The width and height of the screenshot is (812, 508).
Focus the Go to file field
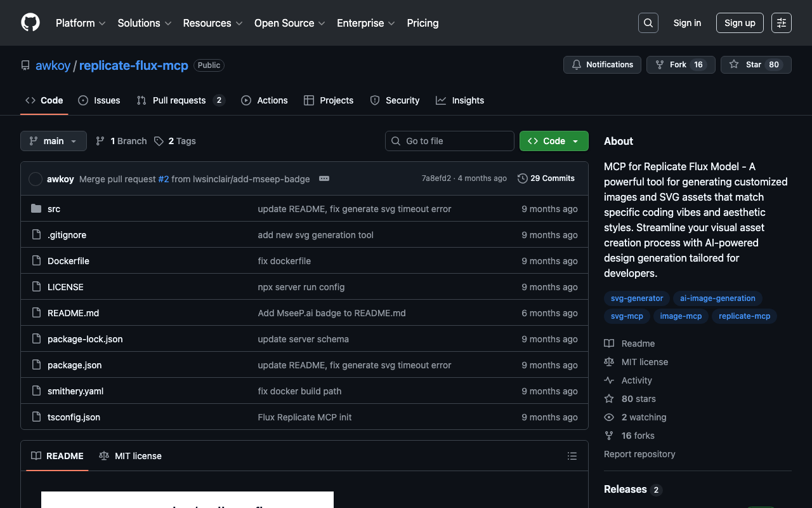pyautogui.click(x=450, y=141)
